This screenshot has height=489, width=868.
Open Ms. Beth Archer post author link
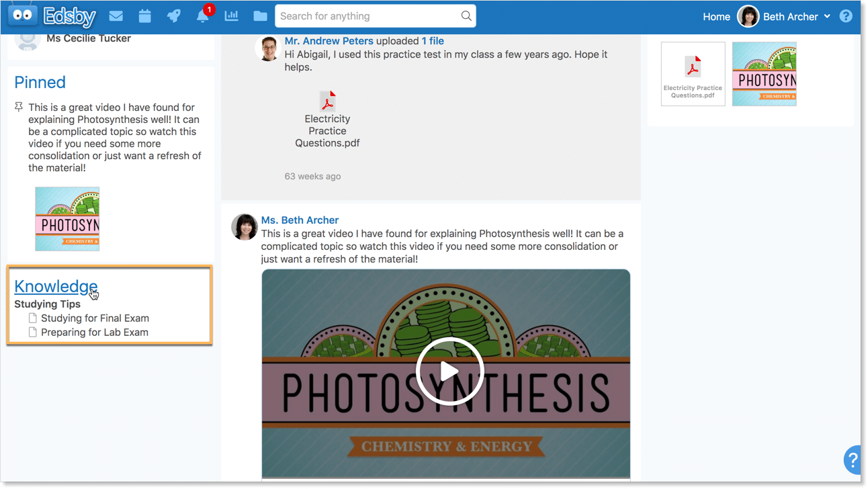pos(300,220)
